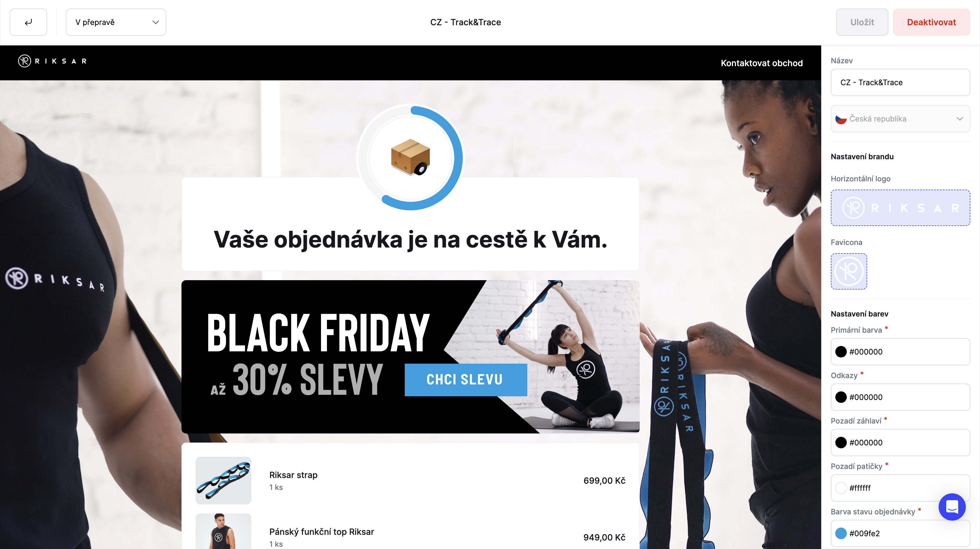Click the Riksar logo in the header
Viewport: 980px width, 549px height.
coord(52,61)
